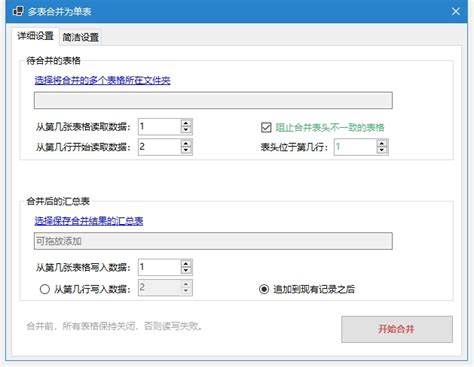Decrease the 从第几张表格写入数据 value

186,271
